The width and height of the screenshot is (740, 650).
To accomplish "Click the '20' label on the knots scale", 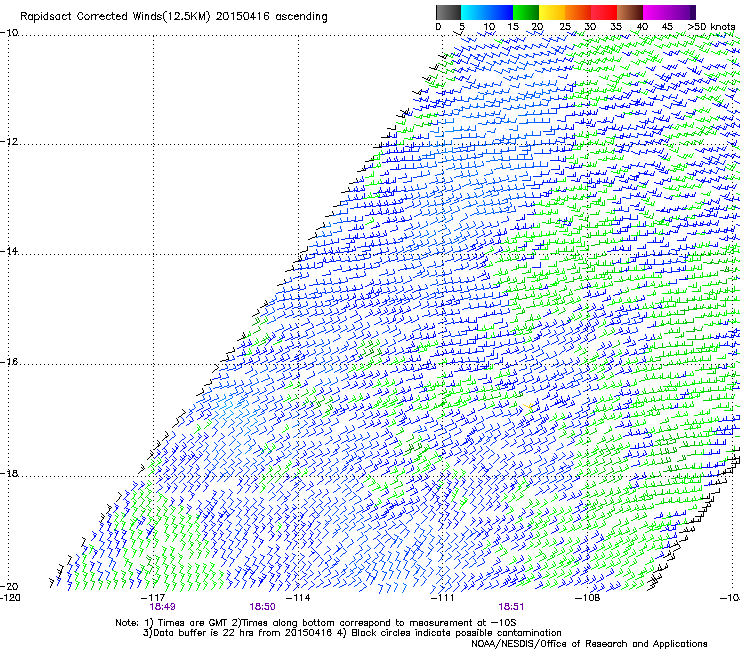I will click(538, 27).
